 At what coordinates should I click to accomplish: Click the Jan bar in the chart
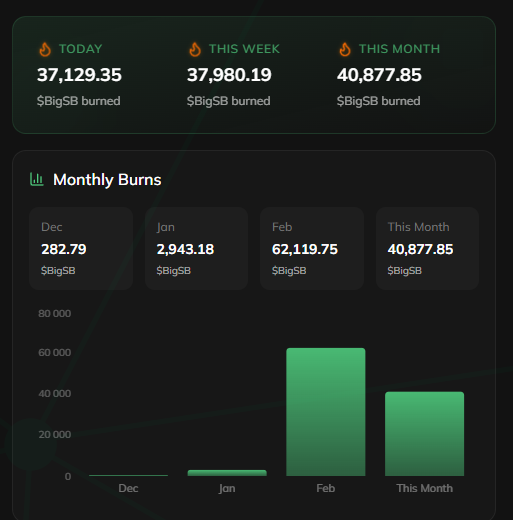(x=227, y=473)
